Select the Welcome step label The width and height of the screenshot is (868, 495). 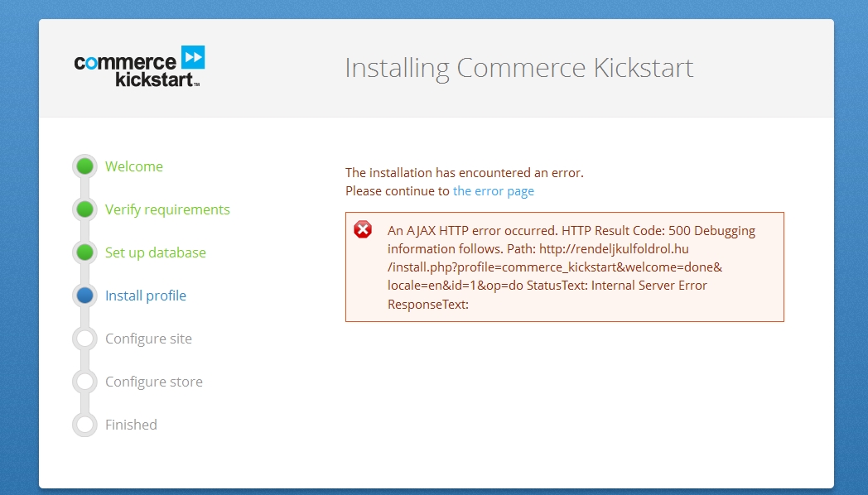tap(134, 166)
